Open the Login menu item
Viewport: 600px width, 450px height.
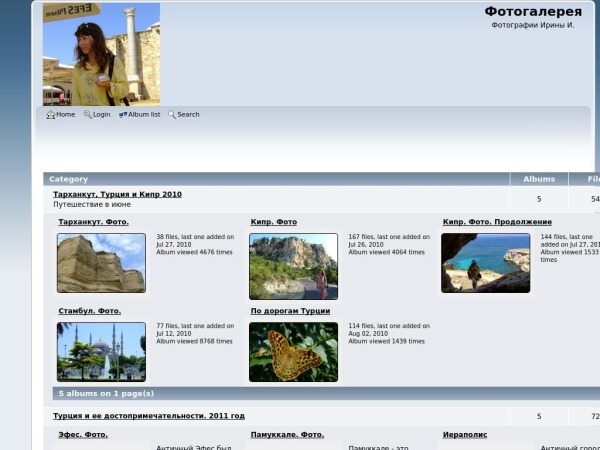tap(101, 115)
